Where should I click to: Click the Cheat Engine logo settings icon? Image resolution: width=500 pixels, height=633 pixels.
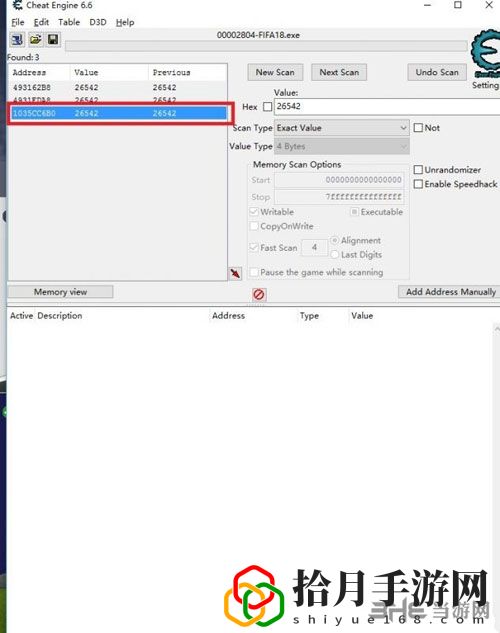pyautogui.click(x=485, y=52)
